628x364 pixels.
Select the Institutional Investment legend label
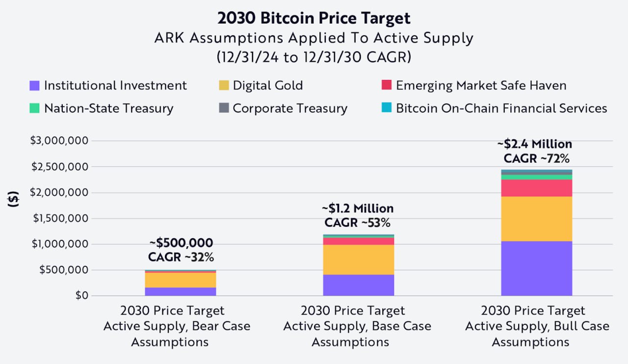point(115,86)
